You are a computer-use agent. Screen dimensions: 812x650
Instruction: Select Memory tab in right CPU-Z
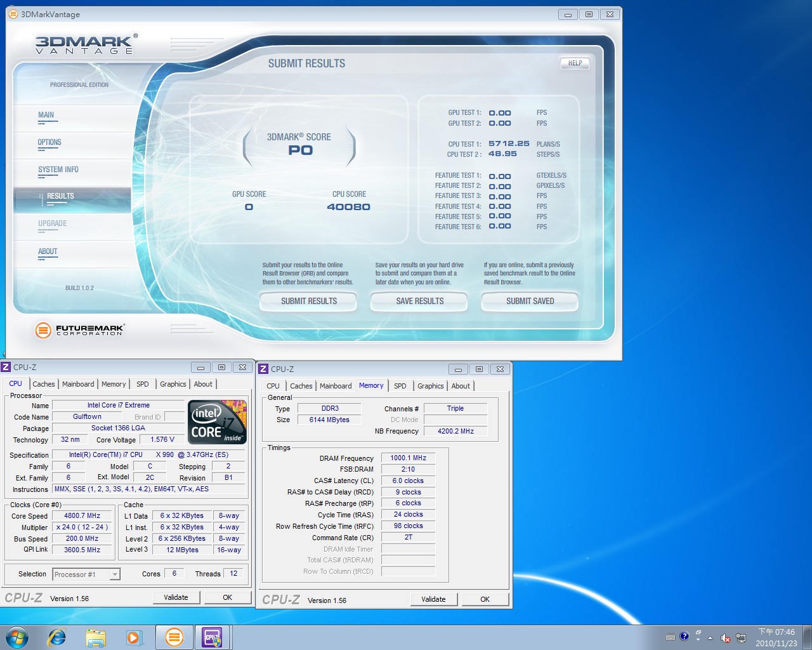point(371,385)
